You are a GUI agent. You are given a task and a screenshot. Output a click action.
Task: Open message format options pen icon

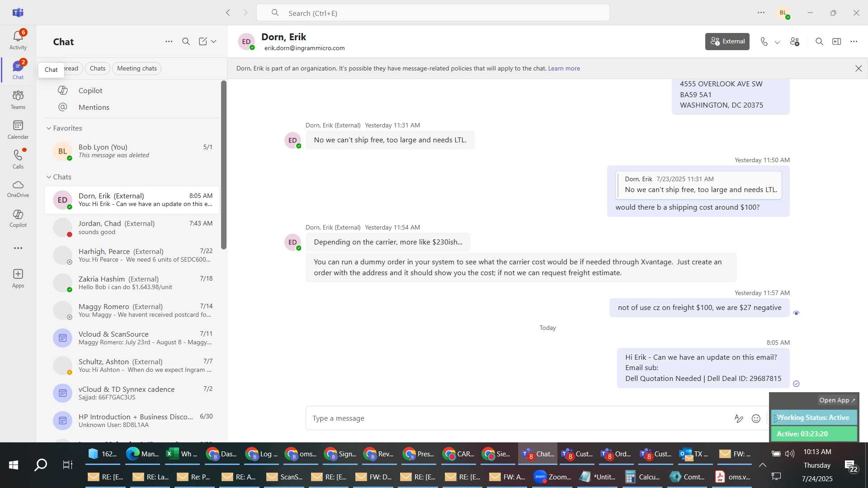point(739,418)
